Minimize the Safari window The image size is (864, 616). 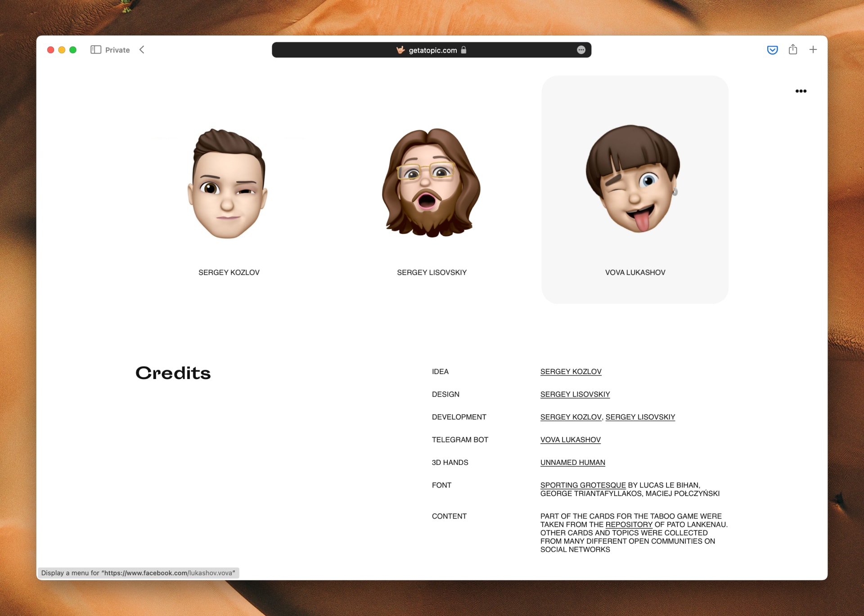[62, 50]
